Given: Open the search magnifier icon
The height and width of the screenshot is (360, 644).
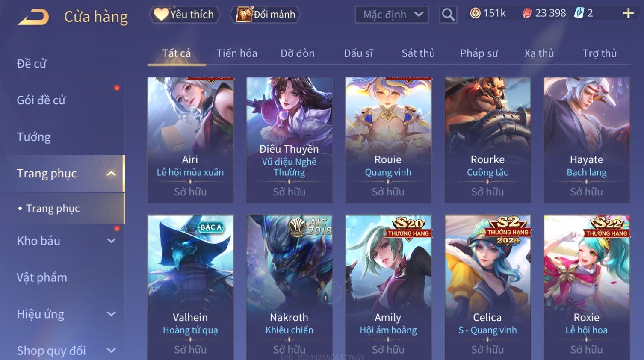Looking at the screenshot, I should (448, 15).
